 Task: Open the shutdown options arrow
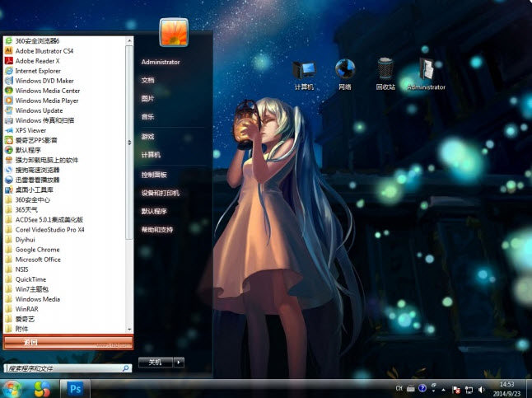pyautogui.click(x=179, y=363)
